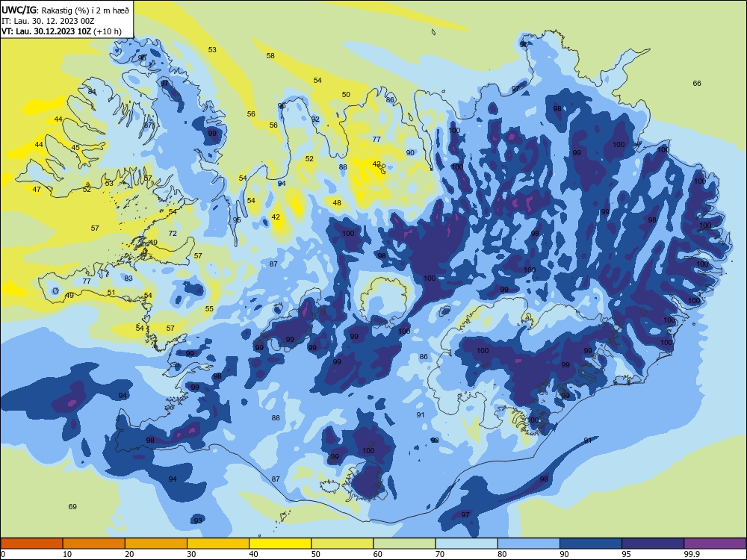Click the humidity value 66 over the northeast sea

[697, 84]
